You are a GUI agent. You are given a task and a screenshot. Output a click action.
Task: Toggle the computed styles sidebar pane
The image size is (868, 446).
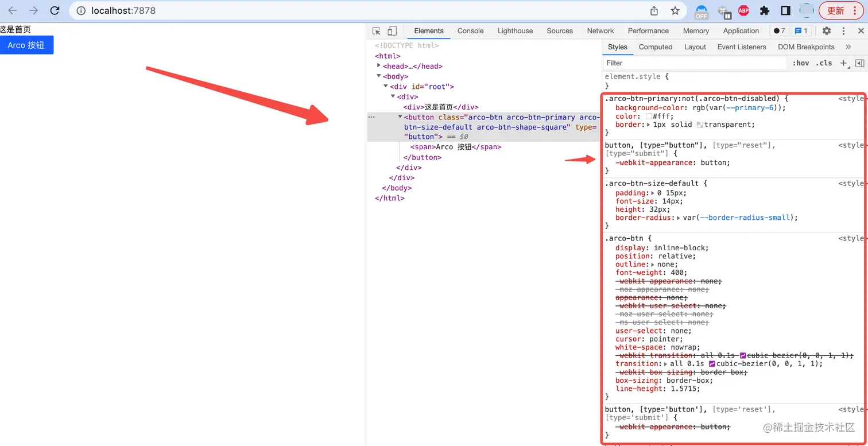[859, 63]
